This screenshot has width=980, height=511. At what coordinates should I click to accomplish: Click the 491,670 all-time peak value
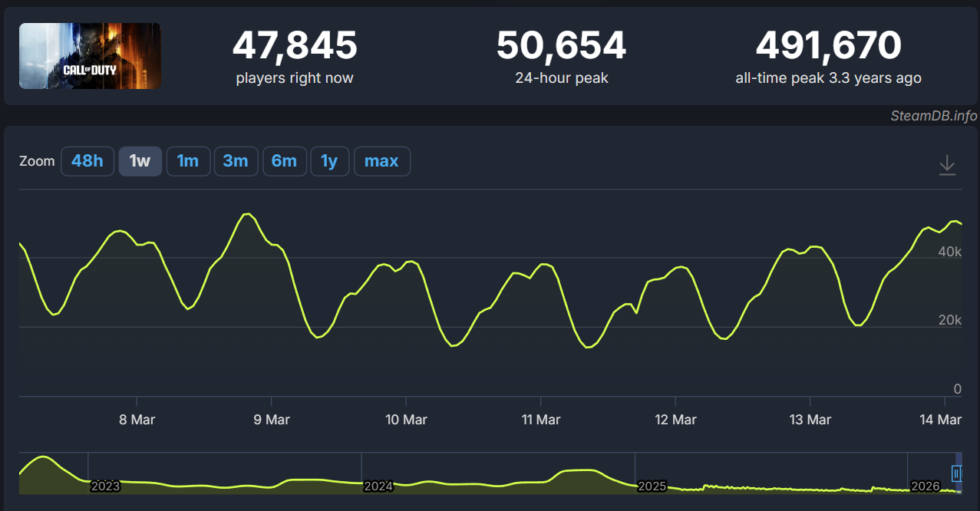point(829,46)
